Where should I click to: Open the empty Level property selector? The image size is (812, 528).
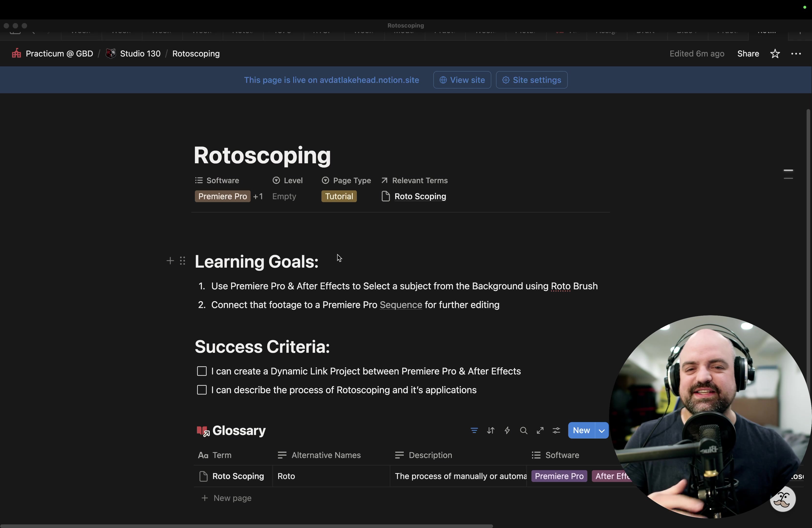284,196
